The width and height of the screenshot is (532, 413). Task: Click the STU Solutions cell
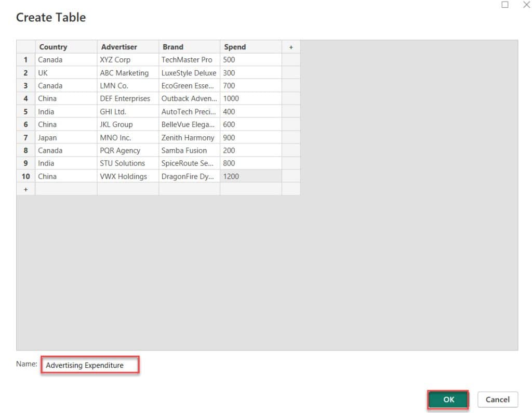[128, 163]
